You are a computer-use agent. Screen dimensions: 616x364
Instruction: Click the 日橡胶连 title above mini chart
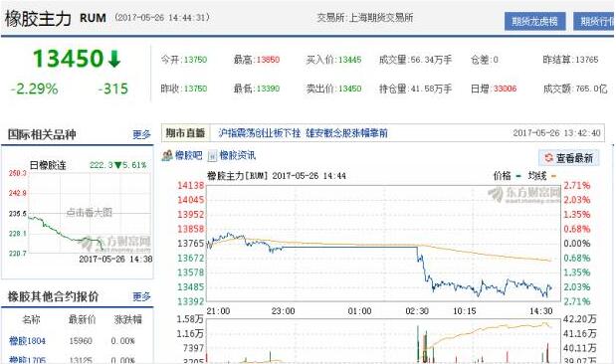[48, 165]
